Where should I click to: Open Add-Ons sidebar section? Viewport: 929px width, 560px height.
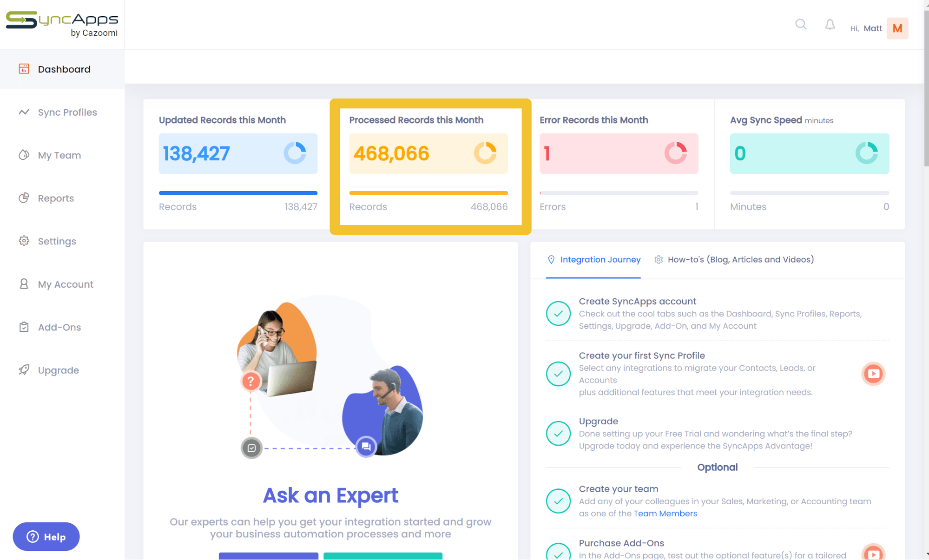[59, 327]
